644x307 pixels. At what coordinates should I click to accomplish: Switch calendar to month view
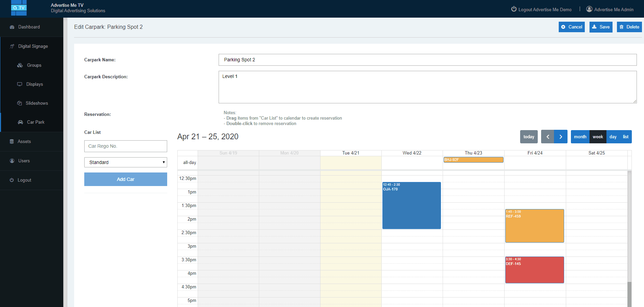coord(580,137)
